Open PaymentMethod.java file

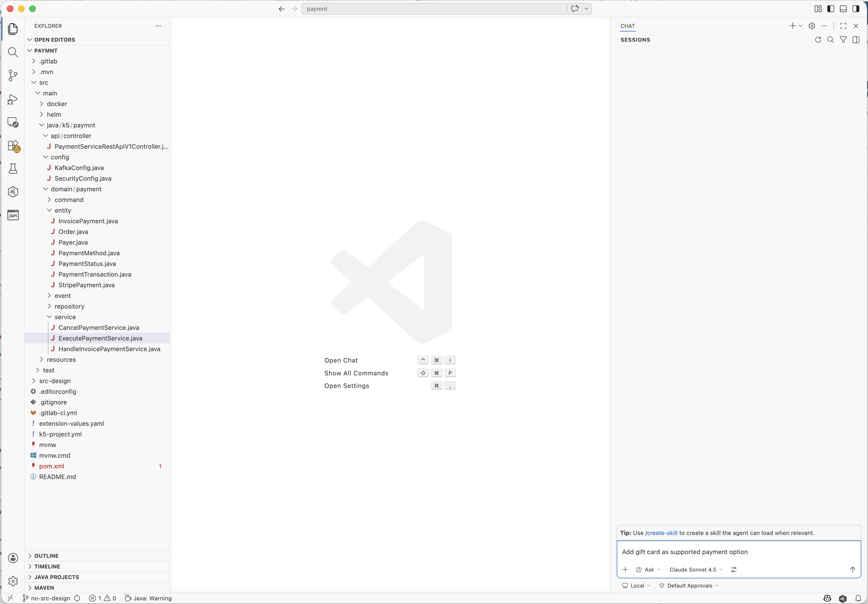(97, 253)
